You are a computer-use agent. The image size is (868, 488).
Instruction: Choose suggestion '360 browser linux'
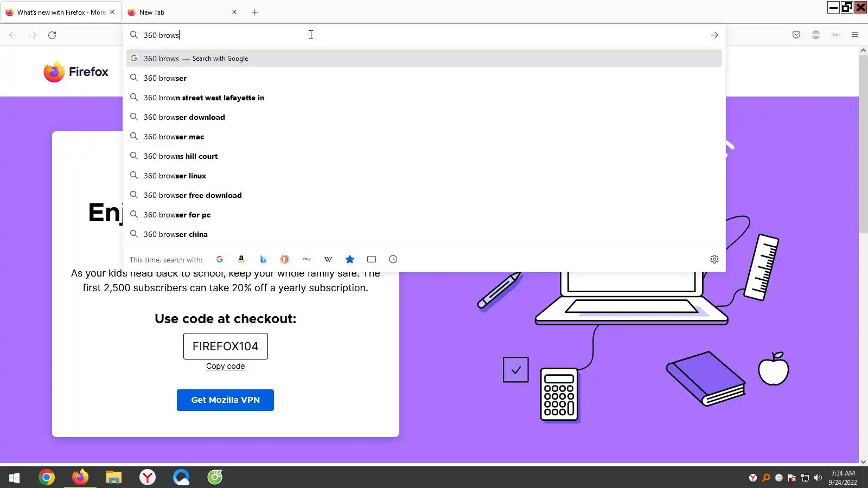[424, 176]
